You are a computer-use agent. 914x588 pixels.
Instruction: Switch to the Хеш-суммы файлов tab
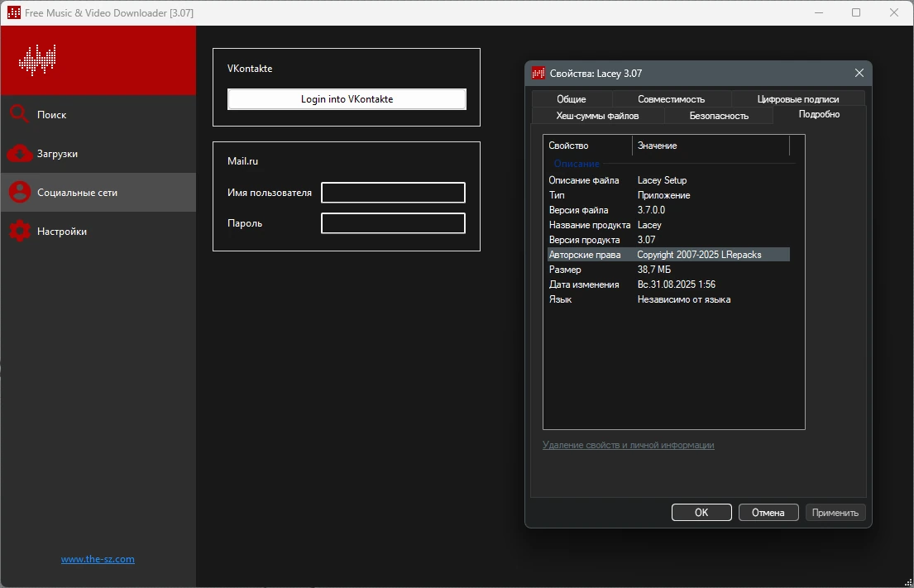tap(597, 116)
